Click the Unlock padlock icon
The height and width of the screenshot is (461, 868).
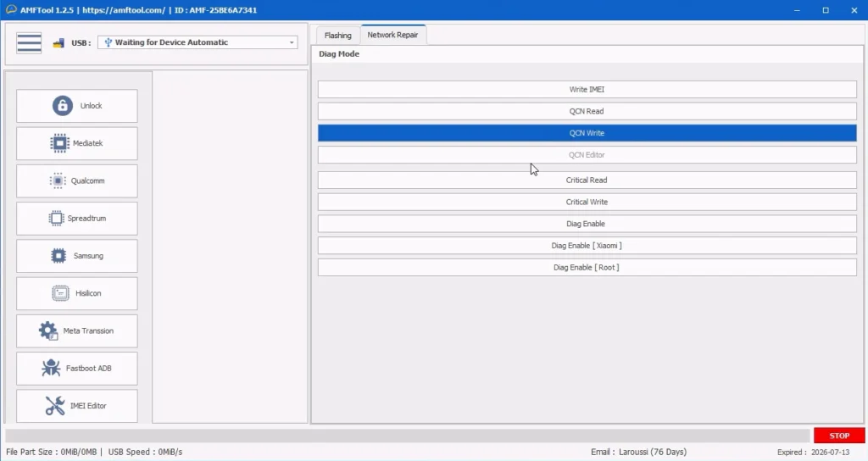point(62,106)
